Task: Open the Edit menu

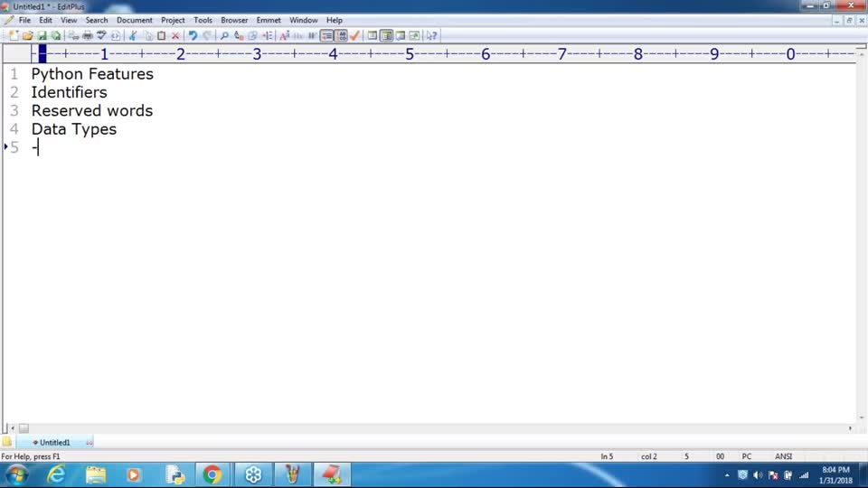Action: 45,20
